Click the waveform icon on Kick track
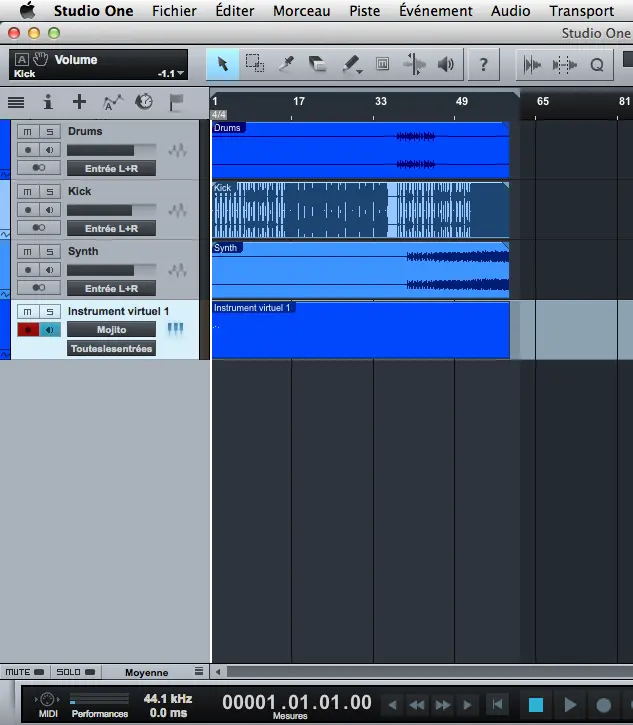 [x=177, y=210]
